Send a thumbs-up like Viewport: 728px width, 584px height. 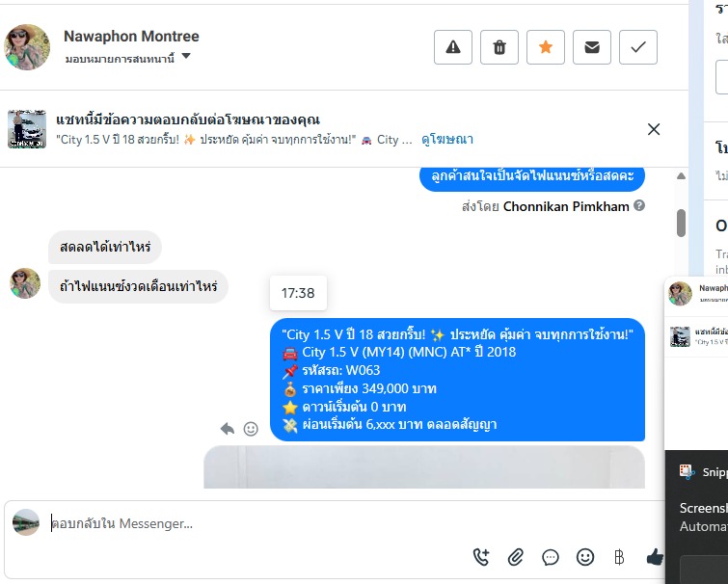click(x=655, y=557)
